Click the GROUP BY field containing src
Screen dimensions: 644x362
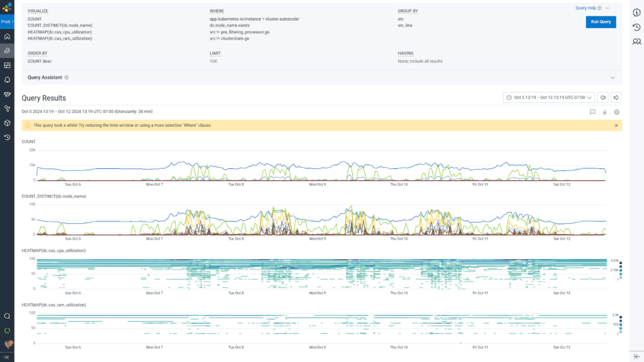pyautogui.click(x=401, y=19)
